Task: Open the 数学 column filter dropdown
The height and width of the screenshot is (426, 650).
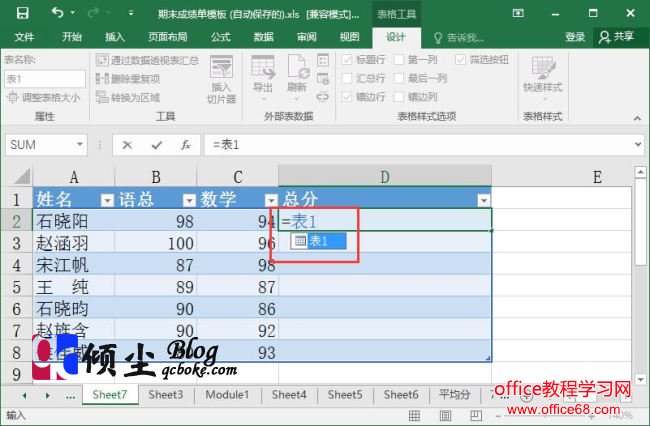Action: click(272, 201)
